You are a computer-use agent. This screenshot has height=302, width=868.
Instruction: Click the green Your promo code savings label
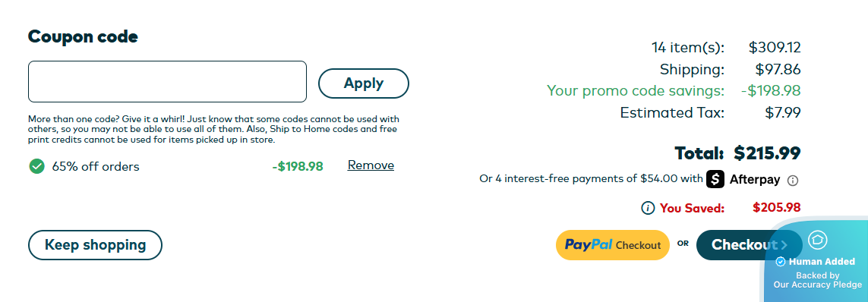coord(636,91)
